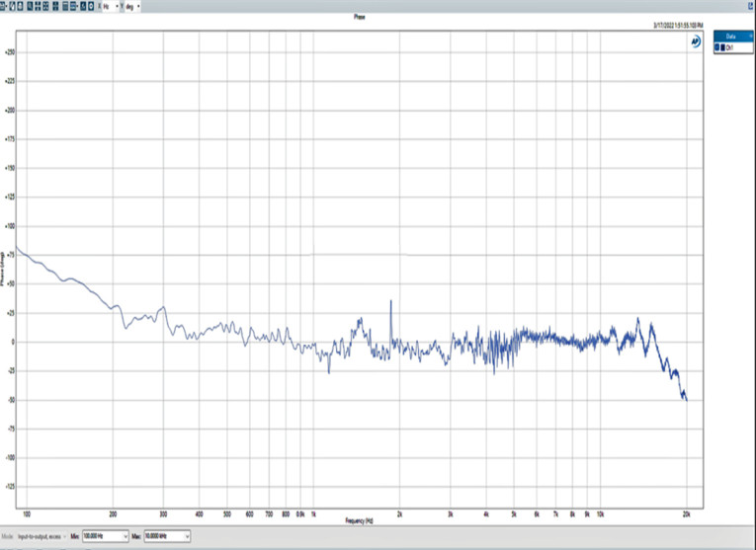
Task: Open the Y axis unit dropdown showing deg
Action: [x=133, y=6]
